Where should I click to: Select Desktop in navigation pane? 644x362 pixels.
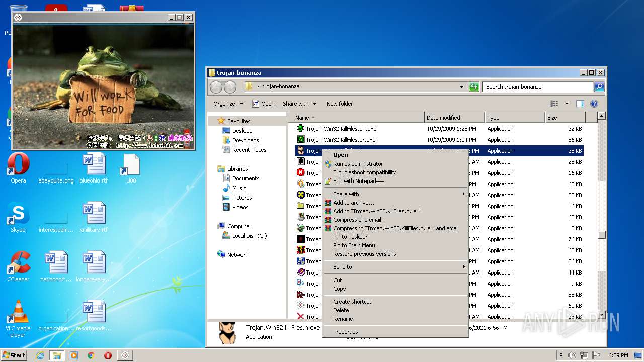coord(242,131)
